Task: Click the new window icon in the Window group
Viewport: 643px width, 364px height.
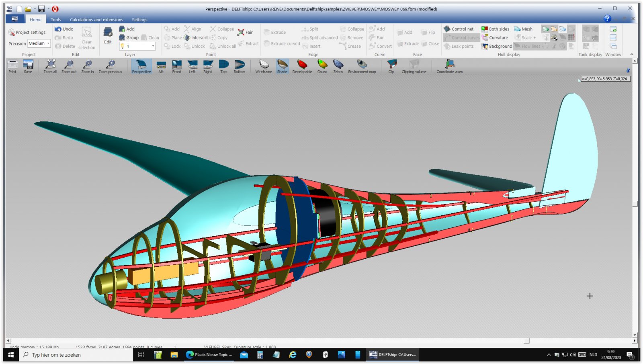Action: 613,29
